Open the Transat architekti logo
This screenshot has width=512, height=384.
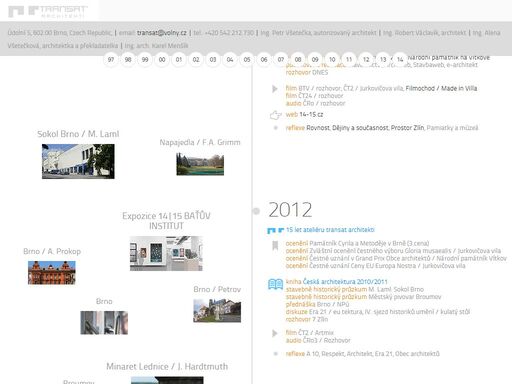(x=48, y=11)
